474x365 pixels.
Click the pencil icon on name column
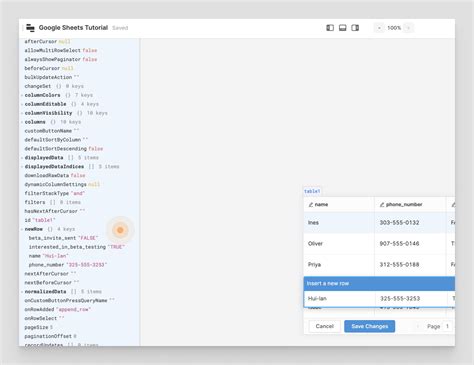[x=311, y=205]
